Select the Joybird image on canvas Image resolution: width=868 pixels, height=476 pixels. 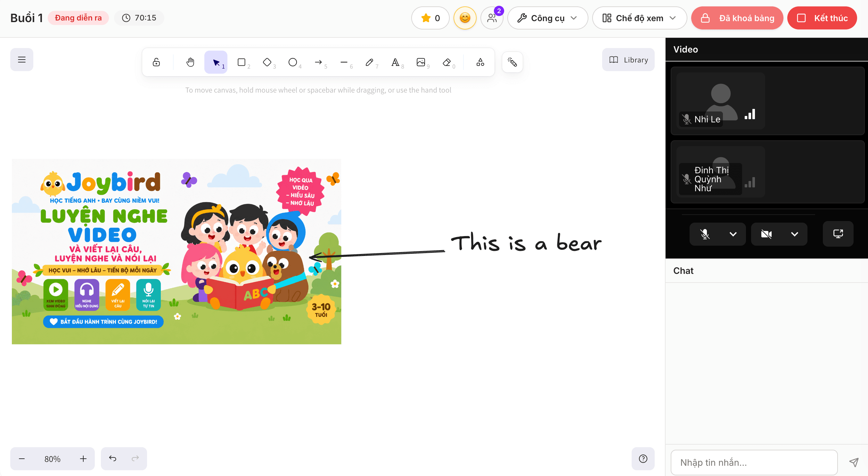176,251
